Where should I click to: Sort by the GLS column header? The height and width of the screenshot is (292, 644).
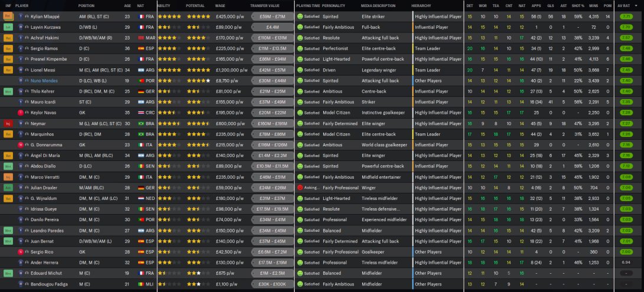click(551, 6)
